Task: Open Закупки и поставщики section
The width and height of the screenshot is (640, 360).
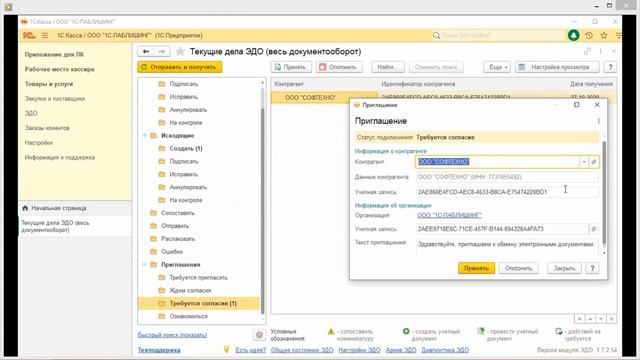Action: coord(55,98)
